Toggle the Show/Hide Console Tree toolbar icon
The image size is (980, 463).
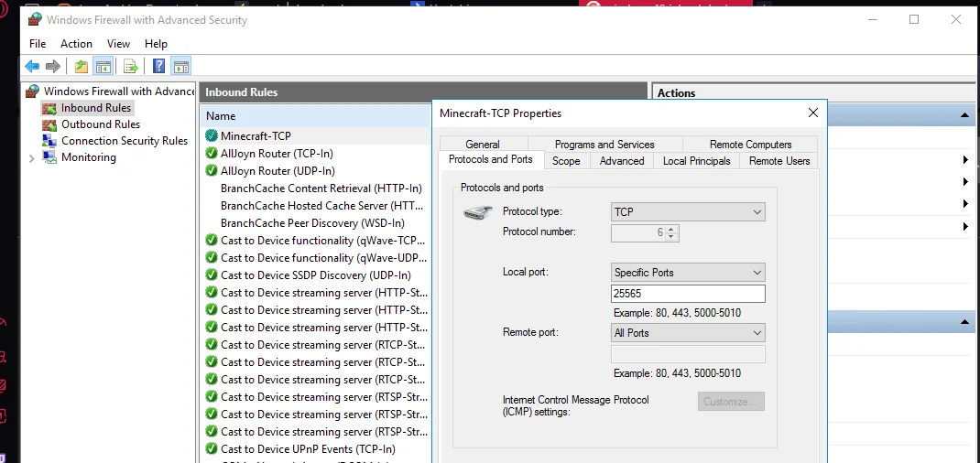tap(103, 66)
